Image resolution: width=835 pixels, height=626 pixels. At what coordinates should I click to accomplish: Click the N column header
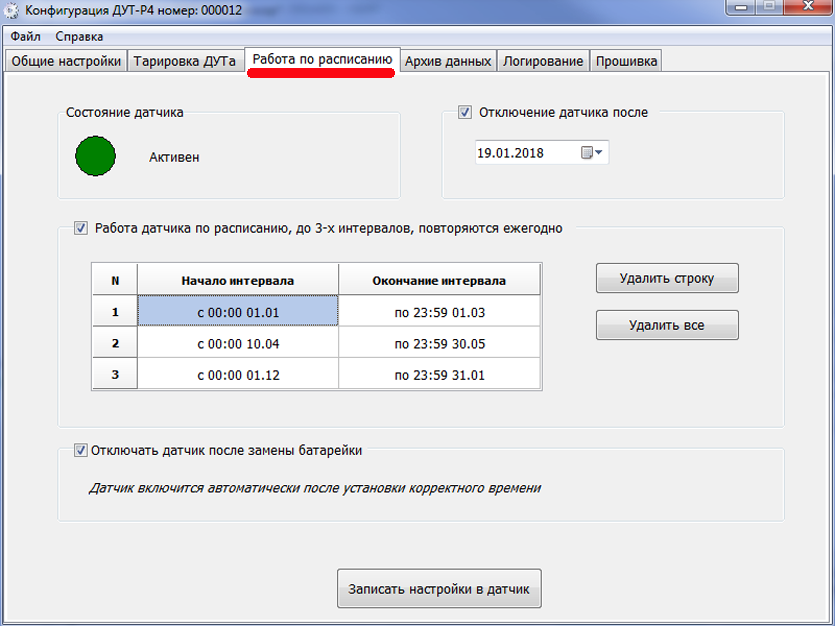point(115,280)
